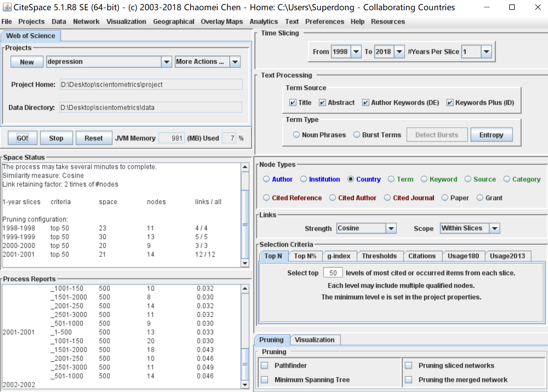Open the Years Per Slice dropdown
Viewport: 548px width, 392px height.
486,51
